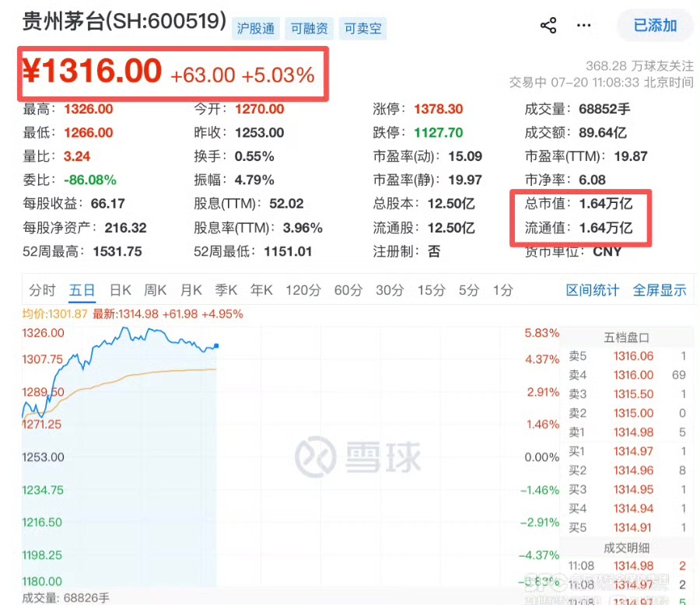The image size is (700, 605).
Task: Select the 30分 chart tab
Action: point(390,290)
